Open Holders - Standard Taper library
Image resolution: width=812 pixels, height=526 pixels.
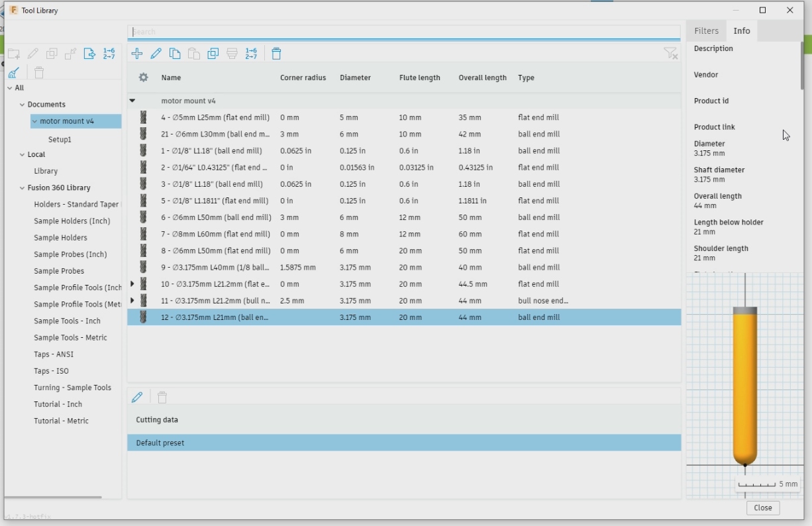click(x=76, y=205)
